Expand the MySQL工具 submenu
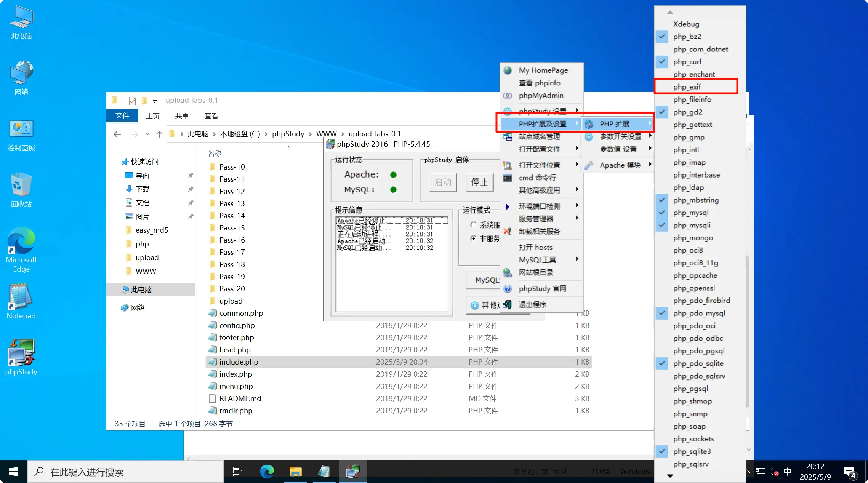The width and height of the screenshot is (868, 483). click(541, 260)
